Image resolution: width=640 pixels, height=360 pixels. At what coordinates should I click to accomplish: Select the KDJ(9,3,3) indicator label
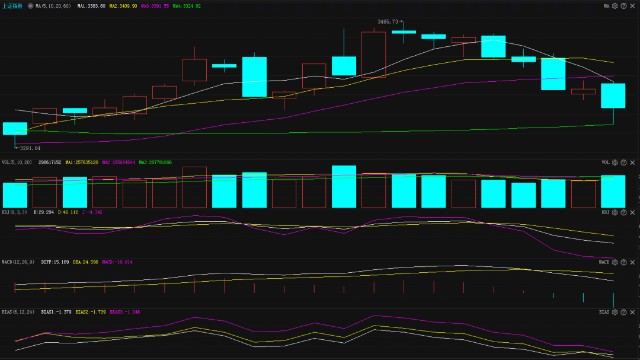pos(14,212)
